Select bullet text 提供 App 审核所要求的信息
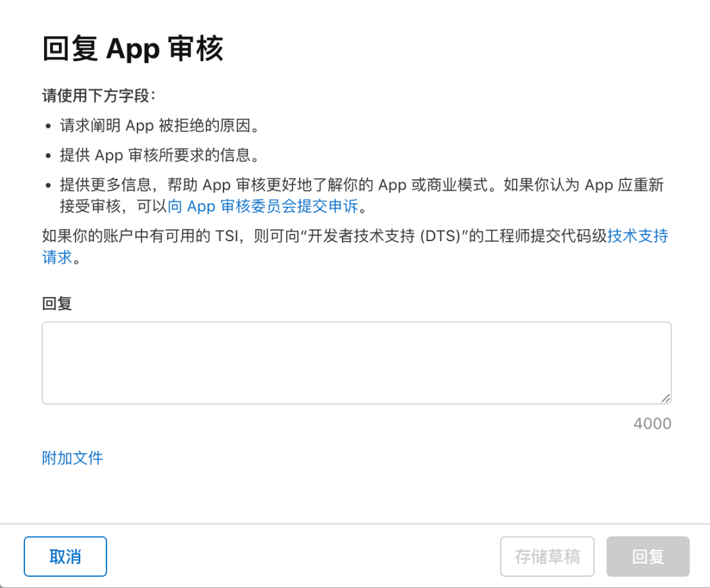 pos(160,155)
